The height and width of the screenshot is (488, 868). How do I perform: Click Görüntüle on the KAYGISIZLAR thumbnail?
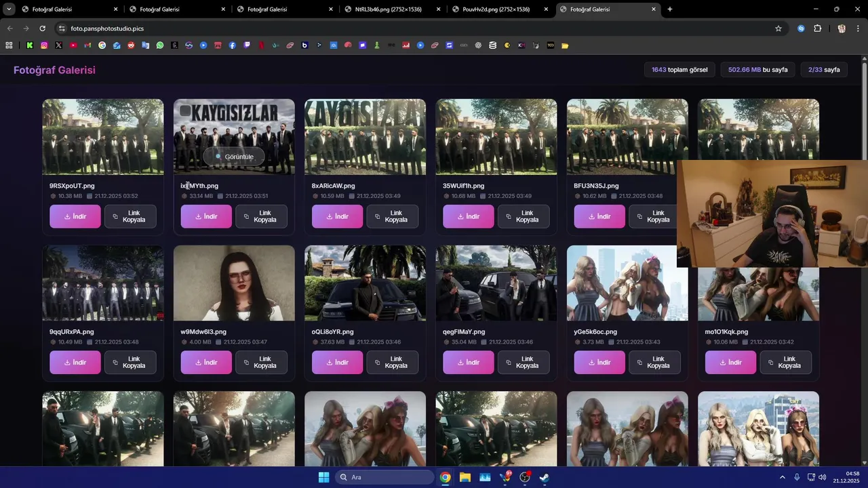coord(234,157)
